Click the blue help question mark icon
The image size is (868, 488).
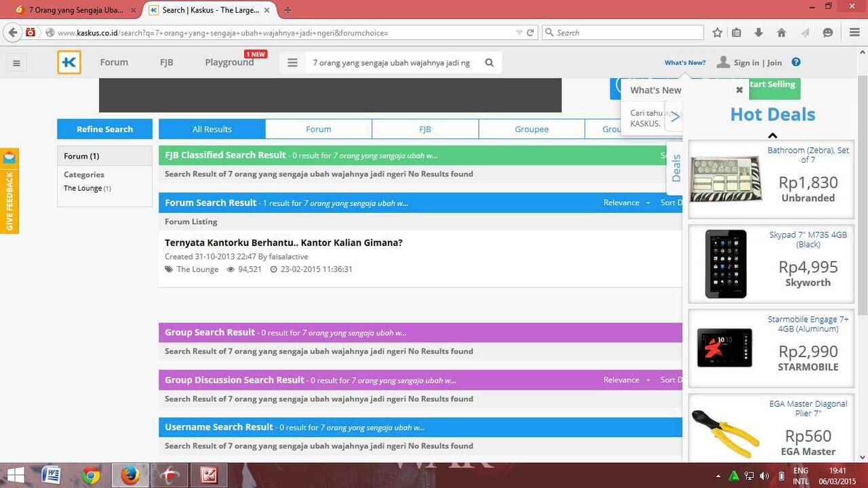[796, 62]
